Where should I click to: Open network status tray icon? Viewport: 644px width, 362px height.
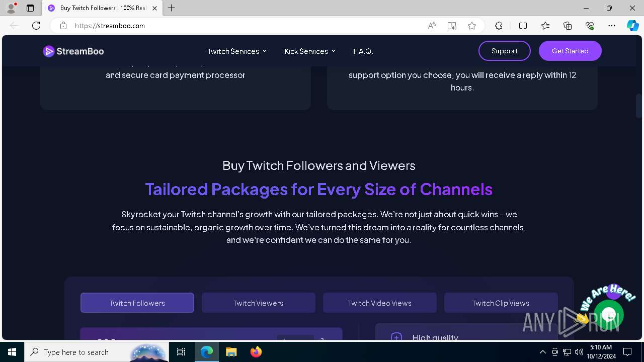coord(567,352)
